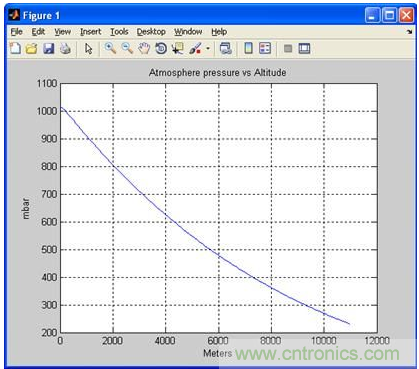The width and height of the screenshot is (419, 369).
Task: Save the figure using the floppy disk icon
Action: tap(49, 49)
